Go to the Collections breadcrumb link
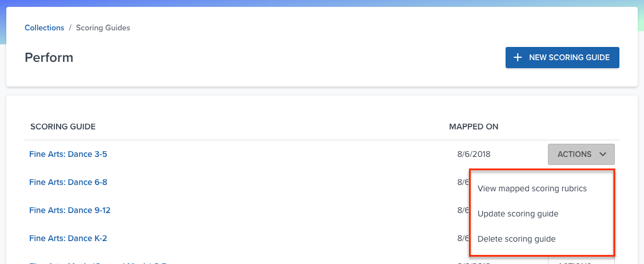644x264 pixels. tap(45, 27)
